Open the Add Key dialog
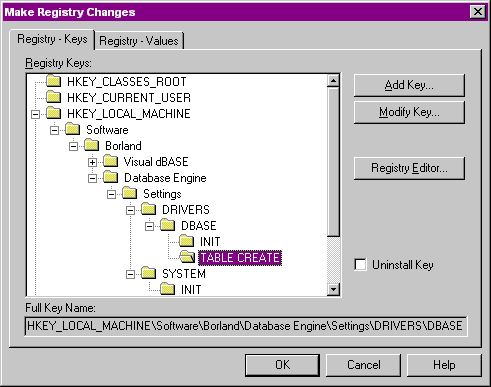Screen dimensions: 491x387 (409, 85)
